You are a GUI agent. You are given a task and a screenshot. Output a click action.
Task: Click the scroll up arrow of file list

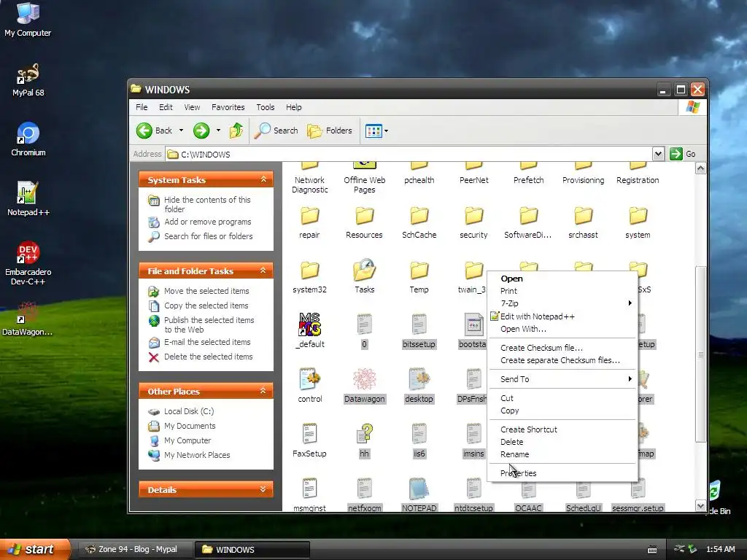click(x=700, y=168)
